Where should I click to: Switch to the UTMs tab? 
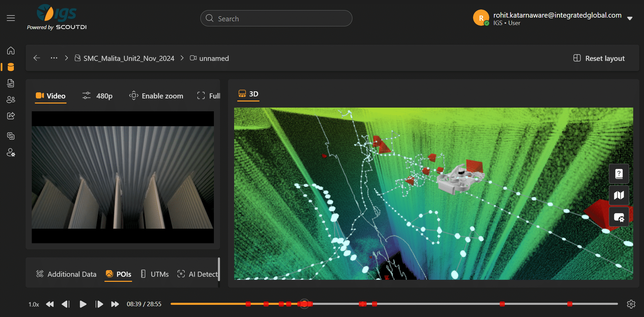pos(155,274)
